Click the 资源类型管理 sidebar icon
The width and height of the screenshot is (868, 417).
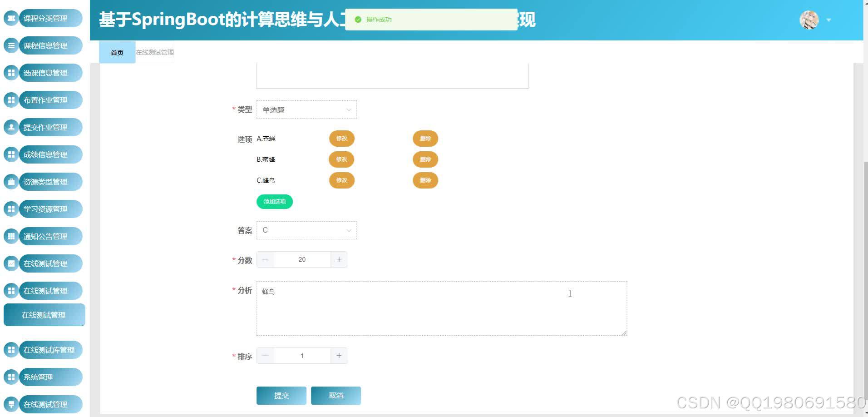pyautogui.click(x=11, y=182)
